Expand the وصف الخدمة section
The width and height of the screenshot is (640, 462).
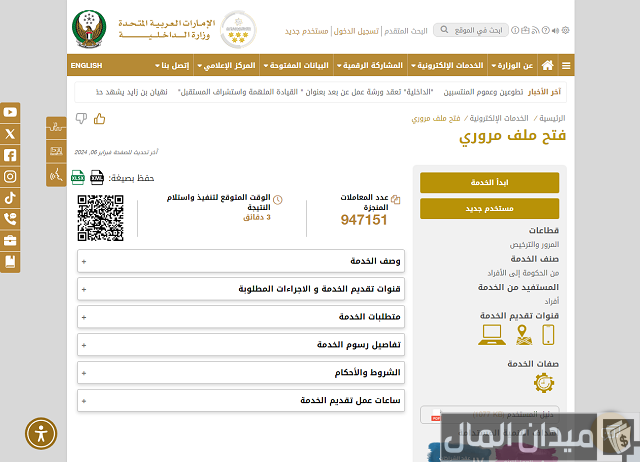(241, 261)
